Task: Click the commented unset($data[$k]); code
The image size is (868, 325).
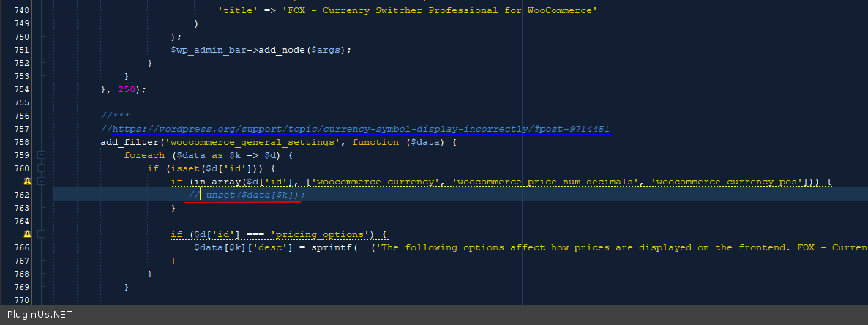Action: (x=255, y=195)
